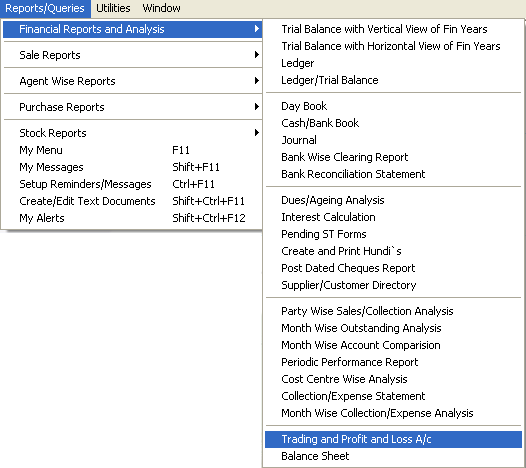Image resolution: width=526 pixels, height=468 pixels.
Task: Open the Window menu
Action: click(161, 8)
